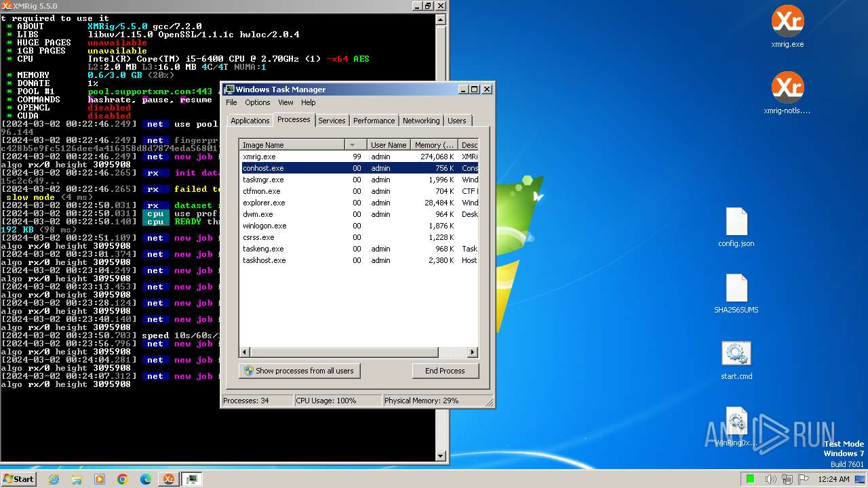This screenshot has height=488, width=868.
Task: Select xmrig.exe process row
Action: pyautogui.click(x=359, y=157)
